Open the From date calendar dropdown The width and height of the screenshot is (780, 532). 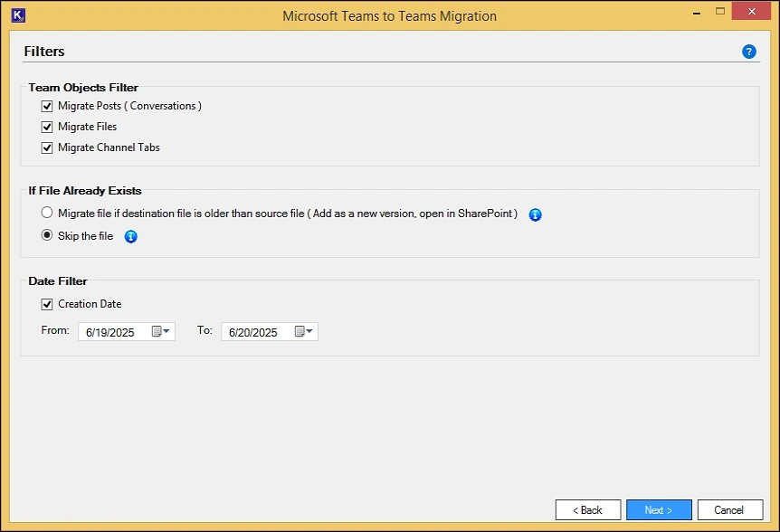[x=160, y=332]
